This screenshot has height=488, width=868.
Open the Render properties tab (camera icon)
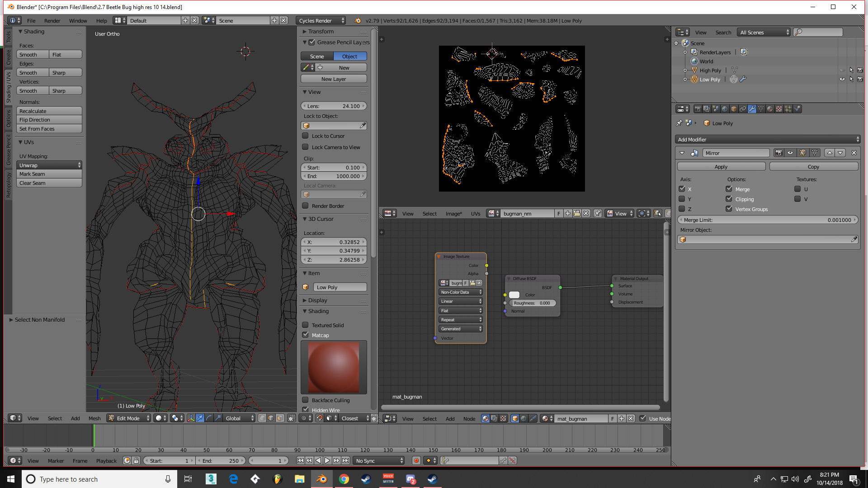click(x=698, y=109)
